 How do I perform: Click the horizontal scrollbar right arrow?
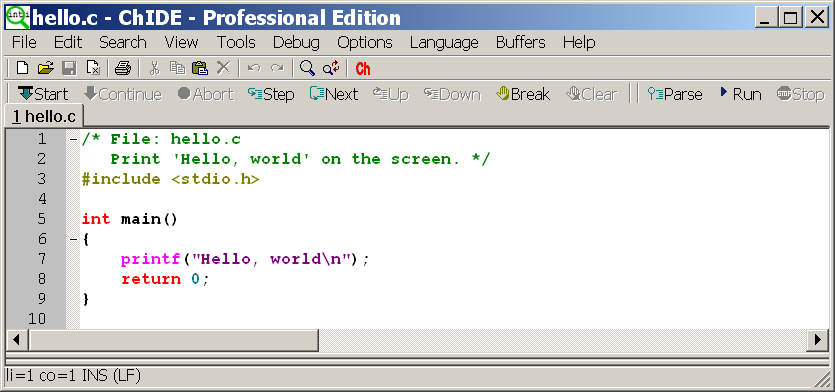(x=818, y=340)
